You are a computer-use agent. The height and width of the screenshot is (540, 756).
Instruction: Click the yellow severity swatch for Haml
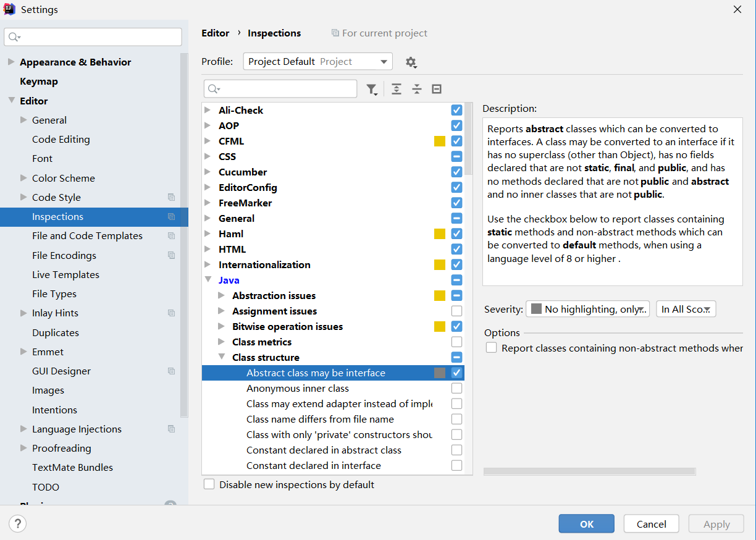[440, 234]
